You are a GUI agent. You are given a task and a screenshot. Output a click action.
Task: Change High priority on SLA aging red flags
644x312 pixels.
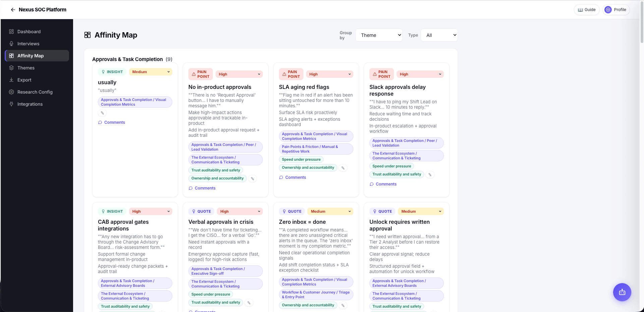pyautogui.click(x=330, y=74)
